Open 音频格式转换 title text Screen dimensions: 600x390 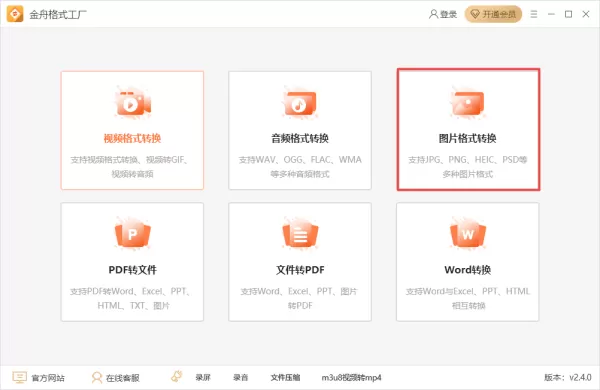[x=300, y=138]
